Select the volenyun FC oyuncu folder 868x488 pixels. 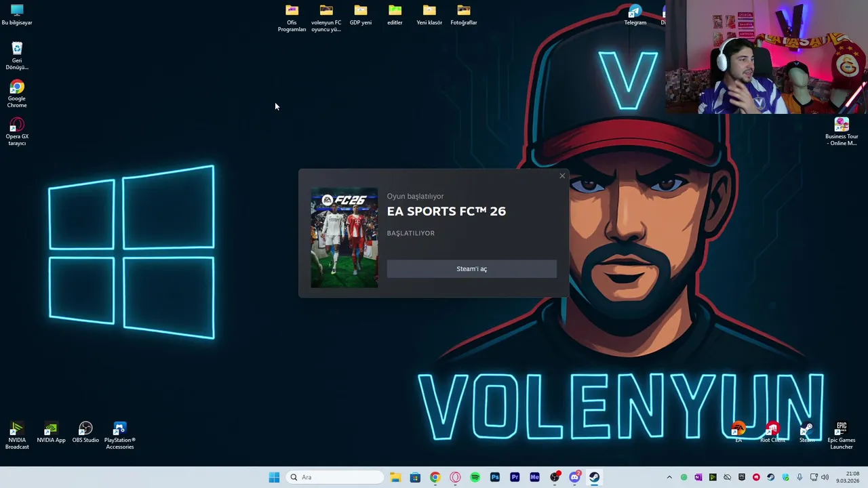(326, 18)
